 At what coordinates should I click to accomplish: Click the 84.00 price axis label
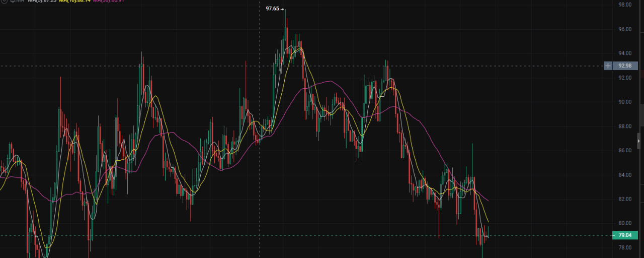pos(625,175)
